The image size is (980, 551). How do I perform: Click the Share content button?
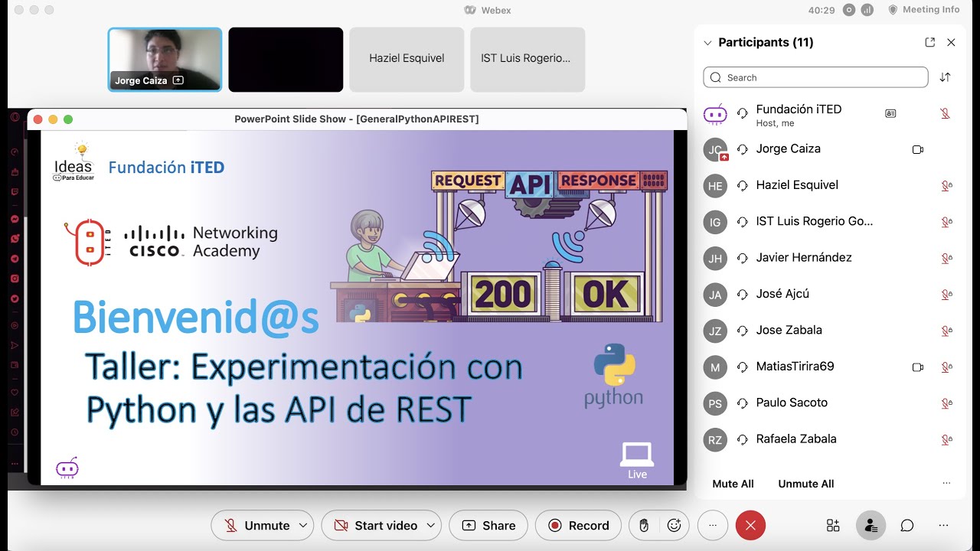click(x=488, y=526)
